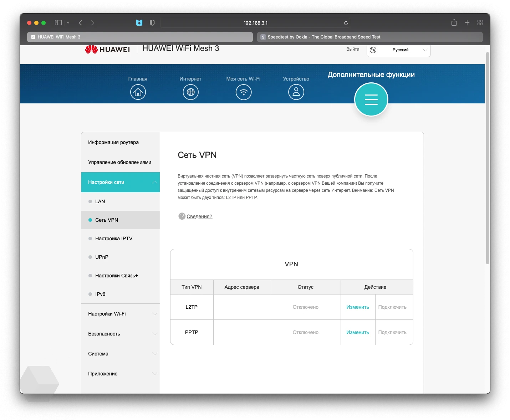Click the HUAWEI logo
The width and height of the screenshot is (510, 420).
(107, 49)
